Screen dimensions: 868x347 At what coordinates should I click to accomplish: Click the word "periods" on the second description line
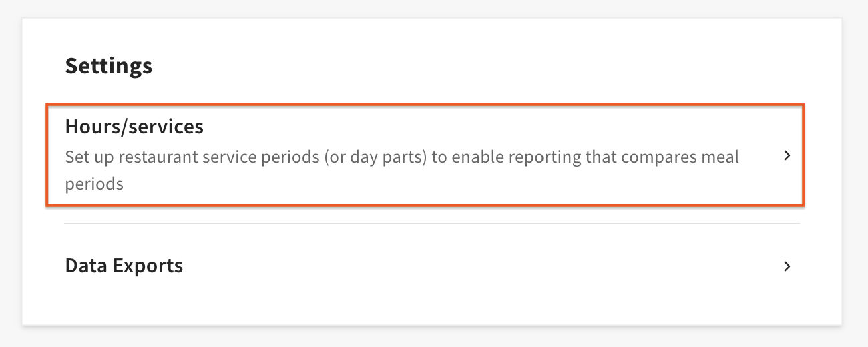(94, 184)
